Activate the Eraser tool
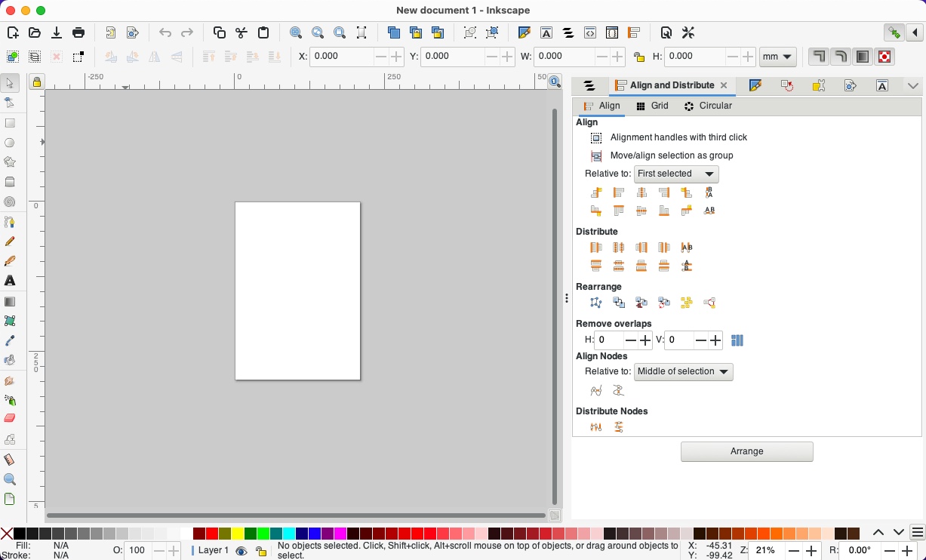Screen dimensions: 926x560 click(11, 419)
